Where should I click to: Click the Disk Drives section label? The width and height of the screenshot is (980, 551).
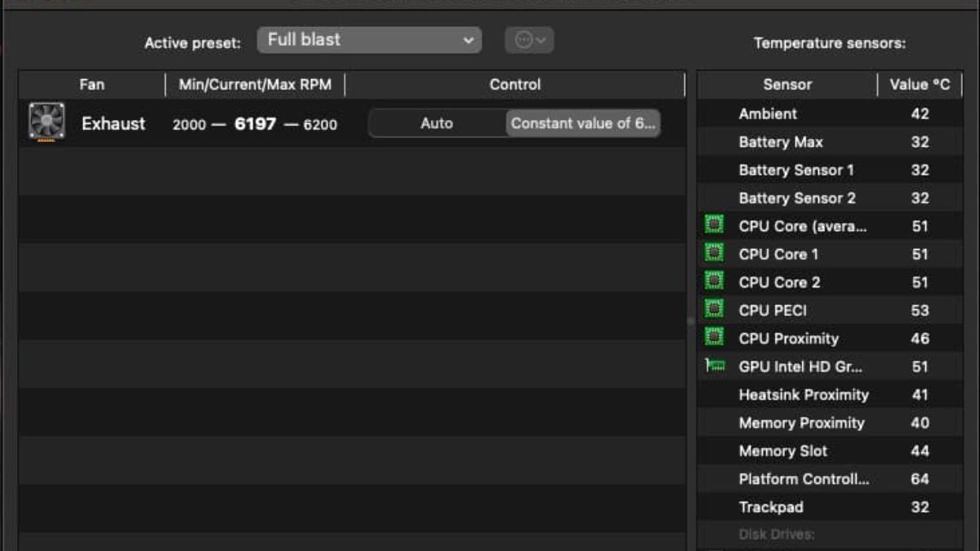pos(776,535)
